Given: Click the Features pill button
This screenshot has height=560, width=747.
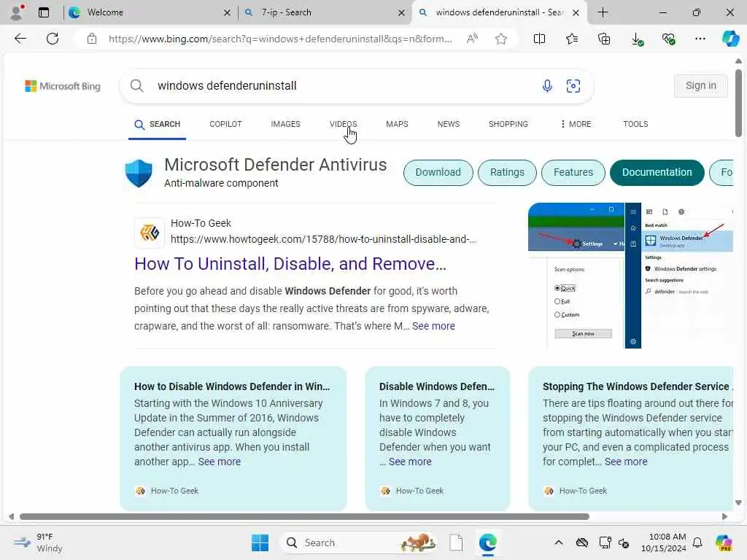Looking at the screenshot, I should coord(573,172).
